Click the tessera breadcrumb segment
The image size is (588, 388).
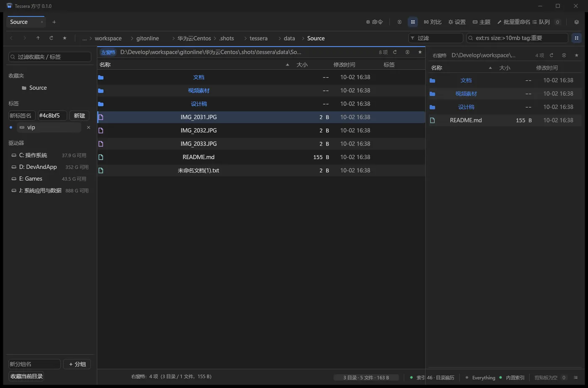coord(258,38)
